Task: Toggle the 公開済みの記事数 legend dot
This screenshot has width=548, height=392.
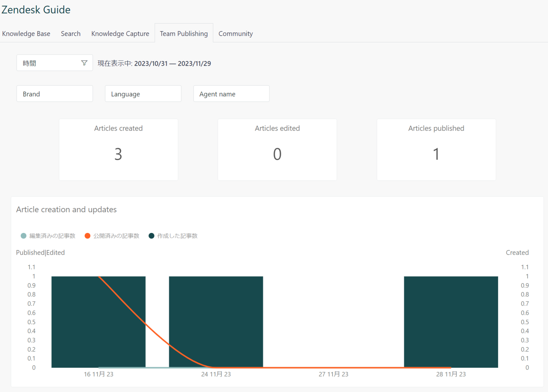Action: pyautogui.click(x=87, y=236)
